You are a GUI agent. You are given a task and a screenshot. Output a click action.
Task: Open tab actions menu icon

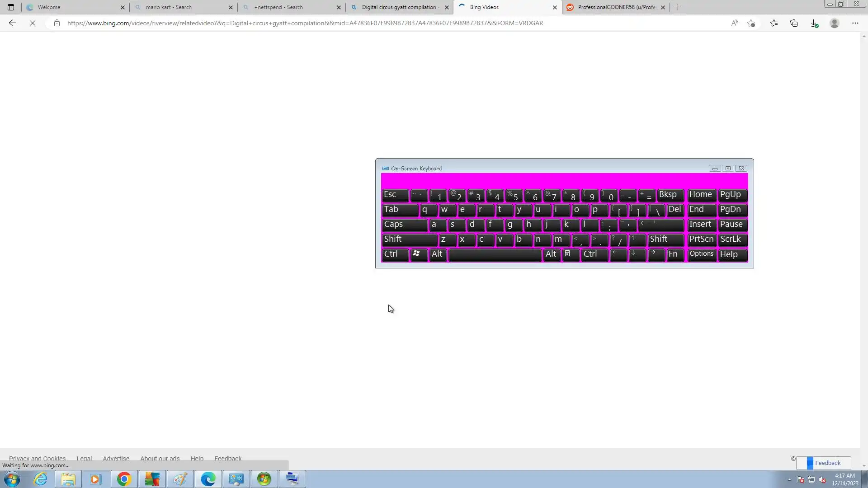pos(11,7)
